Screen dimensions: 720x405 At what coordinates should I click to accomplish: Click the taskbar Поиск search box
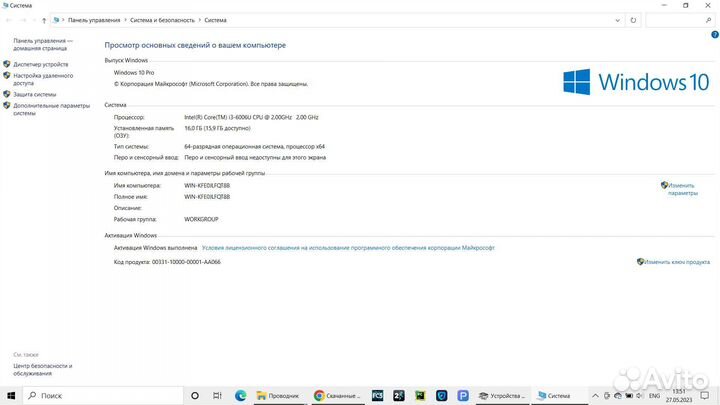tap(103, 395)
